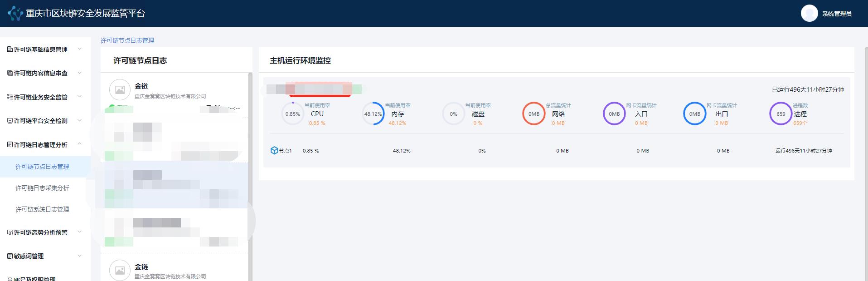Screen dimensions: 868x281
Task: Click the node list vertical scrollbar
Action: [250, 177]
